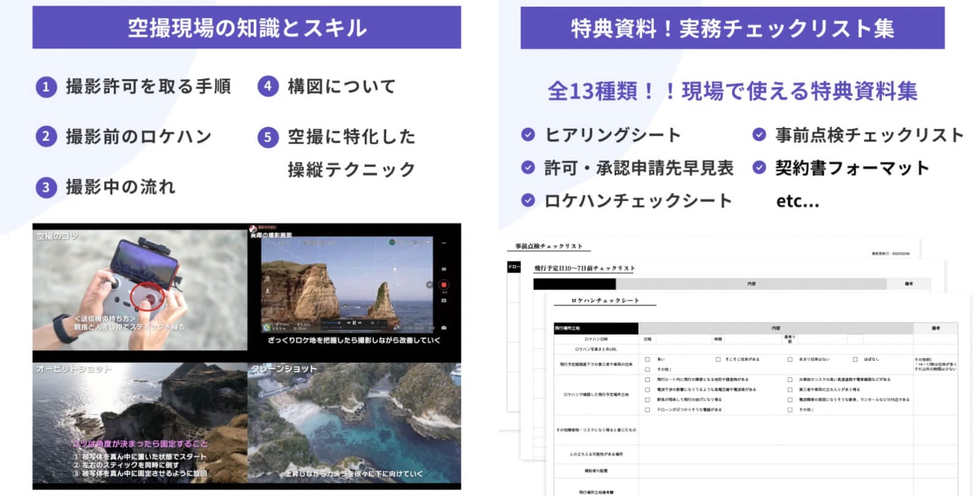Click the numbered circle 5 beside 空撮に特化した

[268, 137]
